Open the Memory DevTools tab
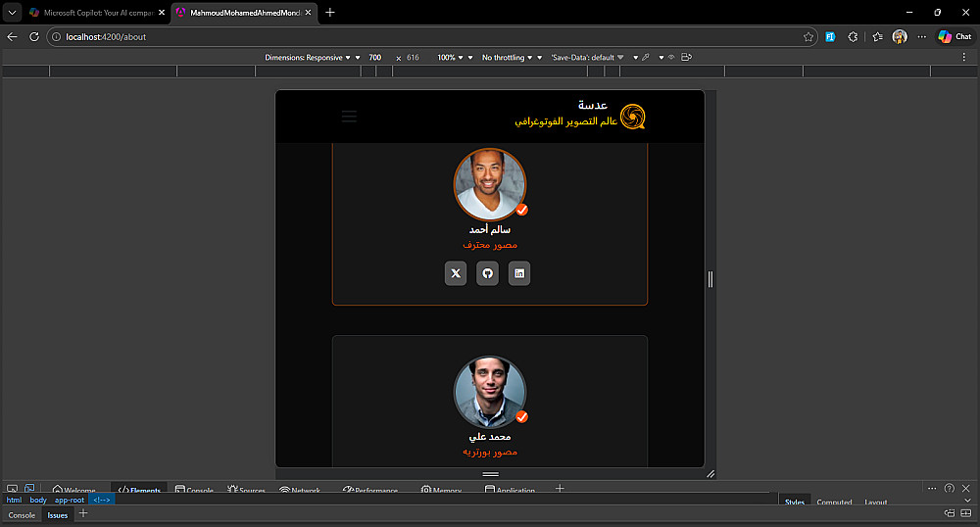 [441, 489]
